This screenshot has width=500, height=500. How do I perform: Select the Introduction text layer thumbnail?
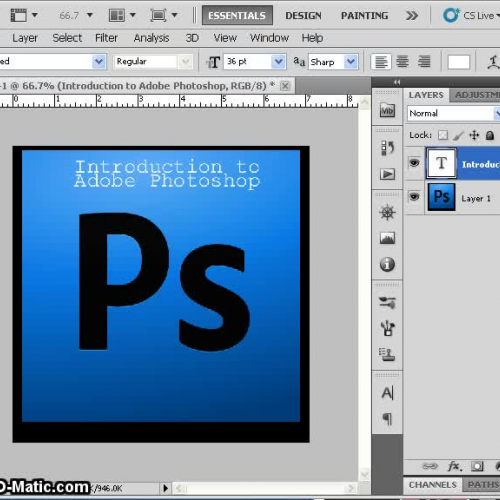[441, 163]
